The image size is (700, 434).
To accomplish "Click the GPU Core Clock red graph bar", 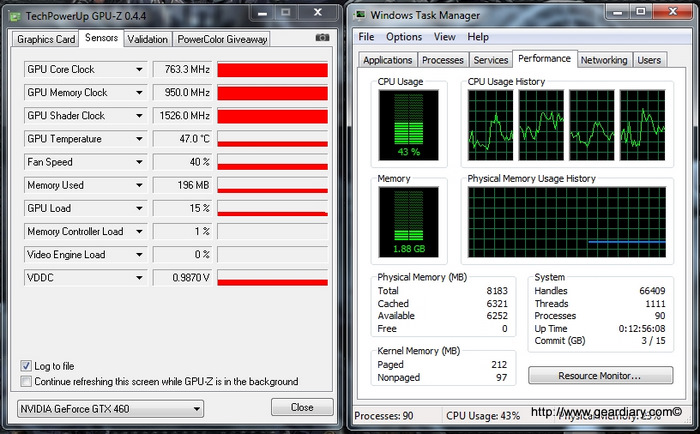I will click(272, 70).
